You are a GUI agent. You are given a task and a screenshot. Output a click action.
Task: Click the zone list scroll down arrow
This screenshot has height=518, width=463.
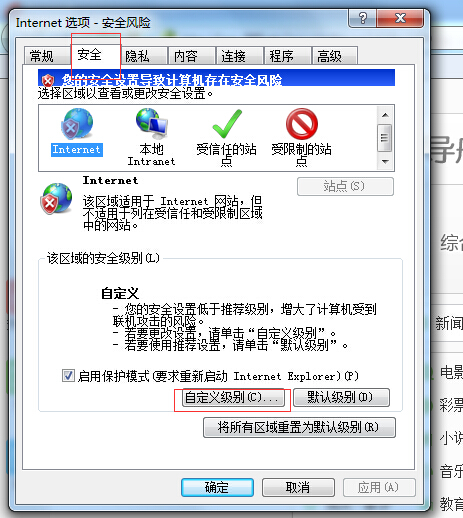point(385,162)
